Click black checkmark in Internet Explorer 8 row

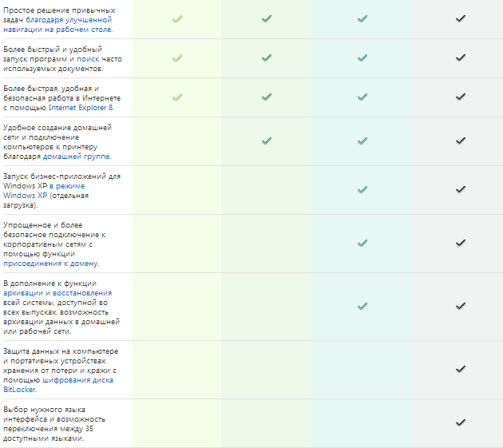pyautogui.click(x=461, y=97)
